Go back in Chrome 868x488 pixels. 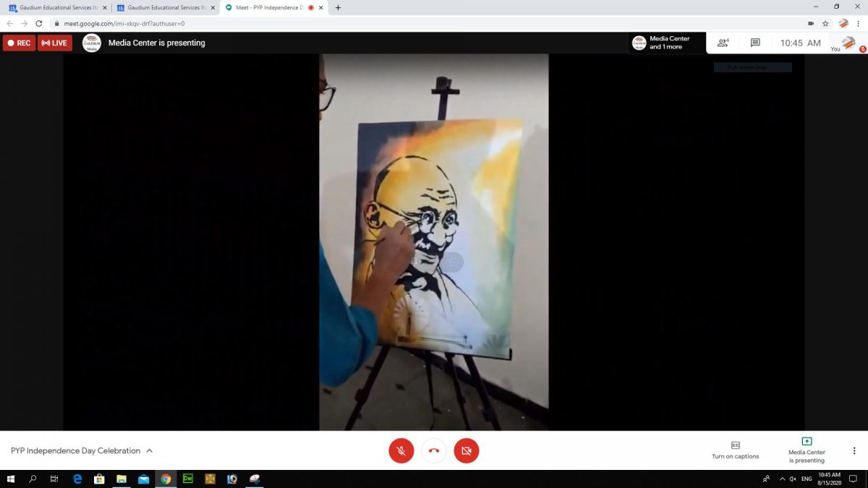(x=9, y=23)
